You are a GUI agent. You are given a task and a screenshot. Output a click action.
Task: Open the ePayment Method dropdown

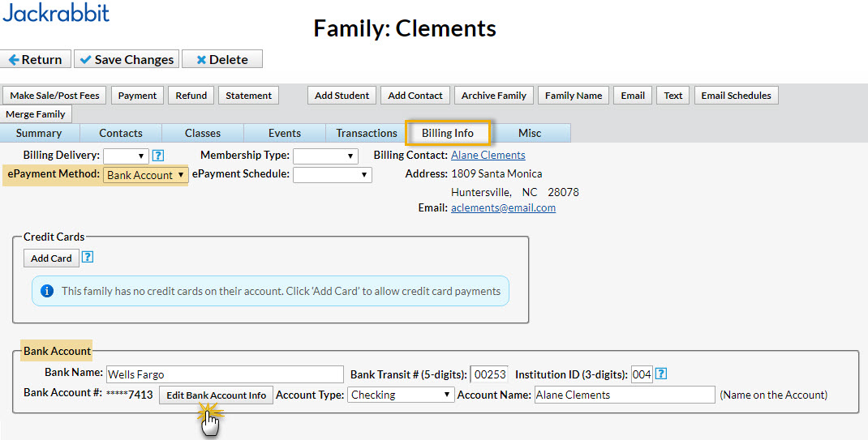[145, 175]
